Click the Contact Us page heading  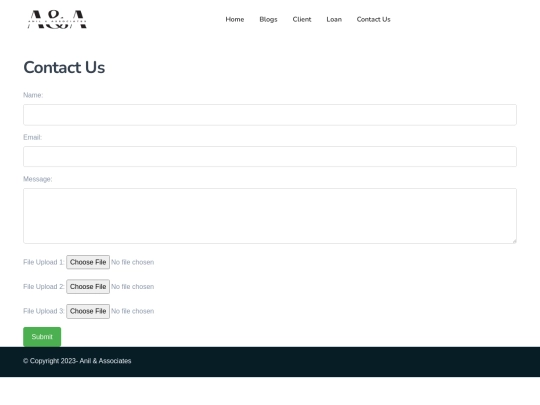tap(64, 68)
